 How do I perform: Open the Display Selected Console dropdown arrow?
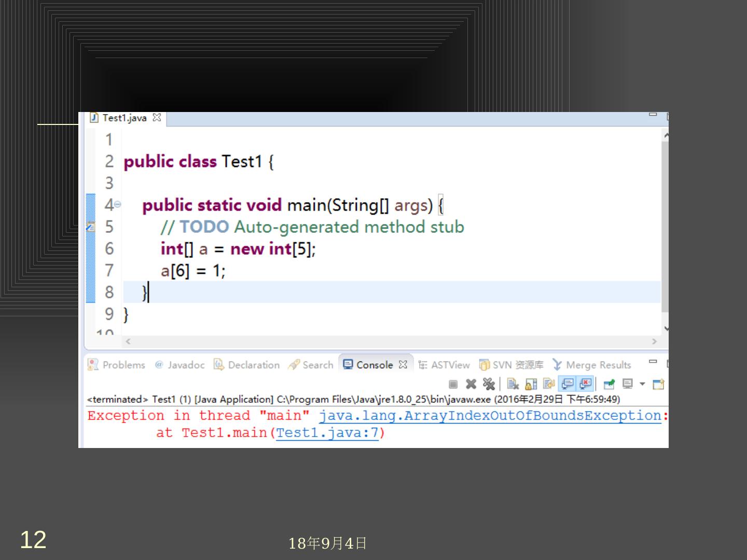tap(642, 384)
